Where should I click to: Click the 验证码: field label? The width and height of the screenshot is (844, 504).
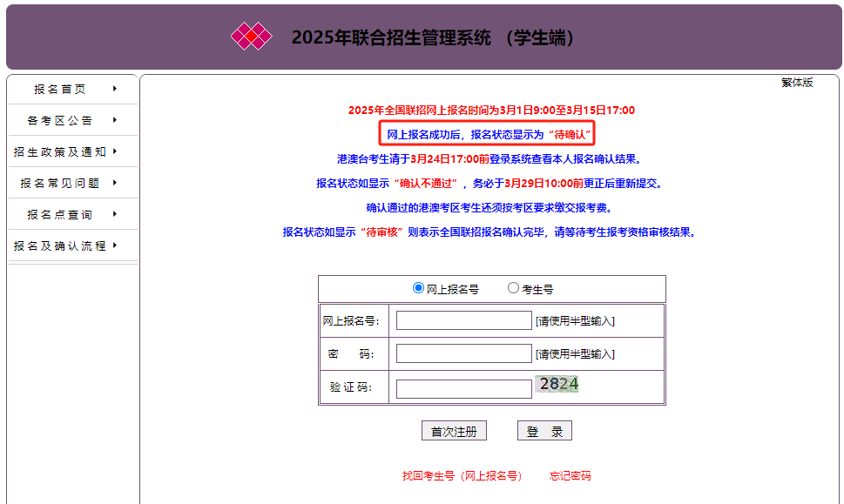[x=351, y=387]
